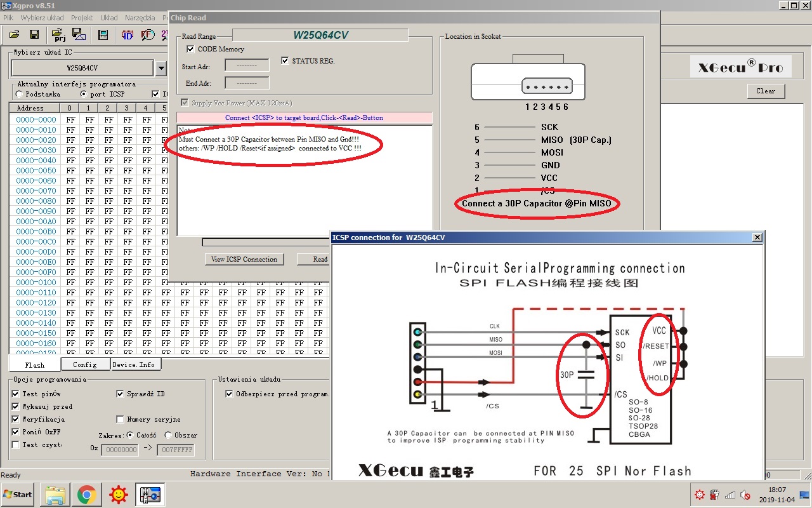This screenshot has width=812, height=508.
Task: Click the W25Q64CV chip select button
Action: pos(82,68)
